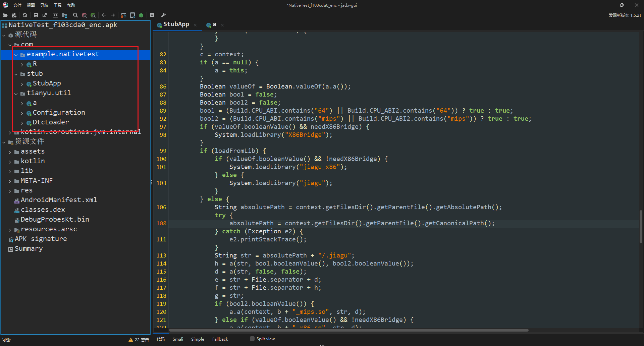The height and width of the screenshot is (346, 644).
Task: Switch to the Smali view tab
Action: click(x=178, y=339)
